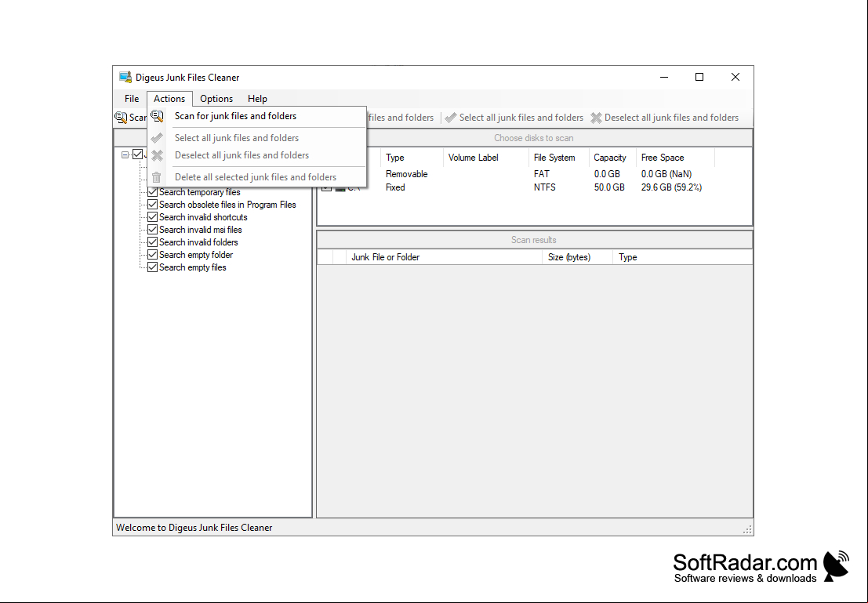Image resolution: width=868 pixels, height=603 pixels.
Task: Click the magnifier icon beside Scan in toolbar
Action: click(x=121, y=118)
